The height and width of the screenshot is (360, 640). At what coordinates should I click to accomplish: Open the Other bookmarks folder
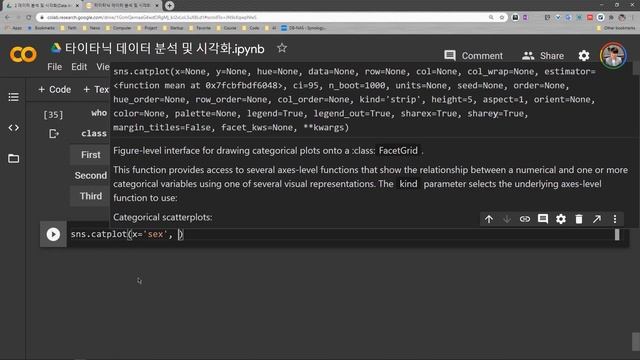616,28
